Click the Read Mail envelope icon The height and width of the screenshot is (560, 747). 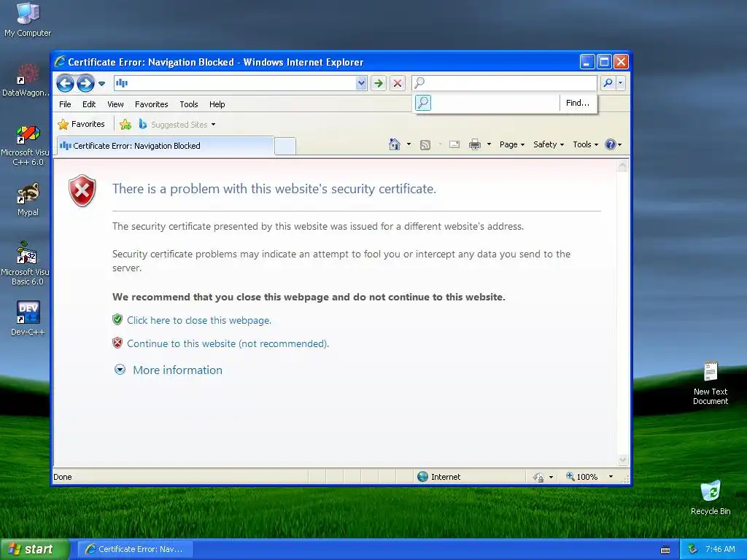(x=454, y=144)
